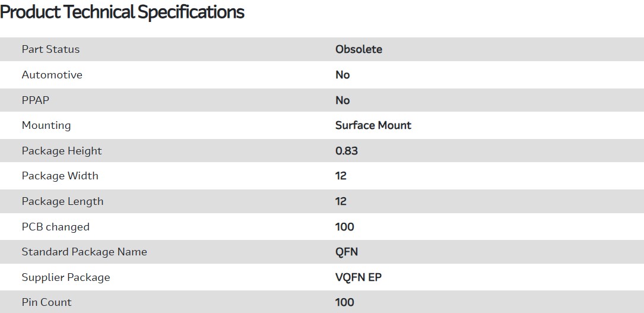Select the Package Width label
This screenshot has width=644, height=313.
coord(60,176)
